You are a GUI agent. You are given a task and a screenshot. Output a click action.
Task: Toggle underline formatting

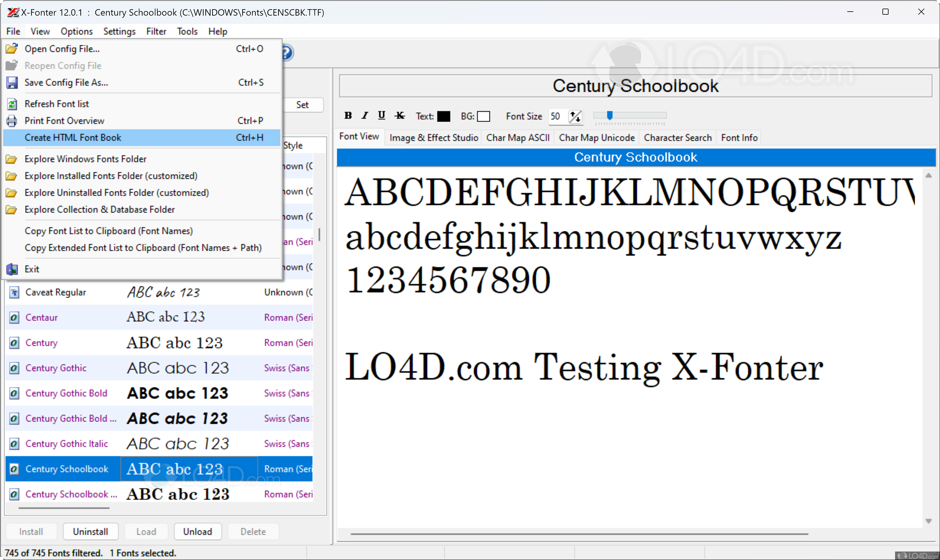(381, 115)
